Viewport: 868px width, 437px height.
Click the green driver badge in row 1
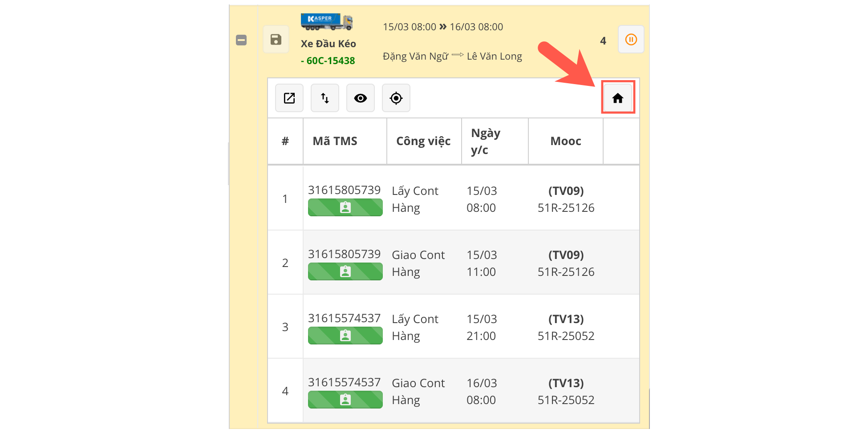(345, 207)
